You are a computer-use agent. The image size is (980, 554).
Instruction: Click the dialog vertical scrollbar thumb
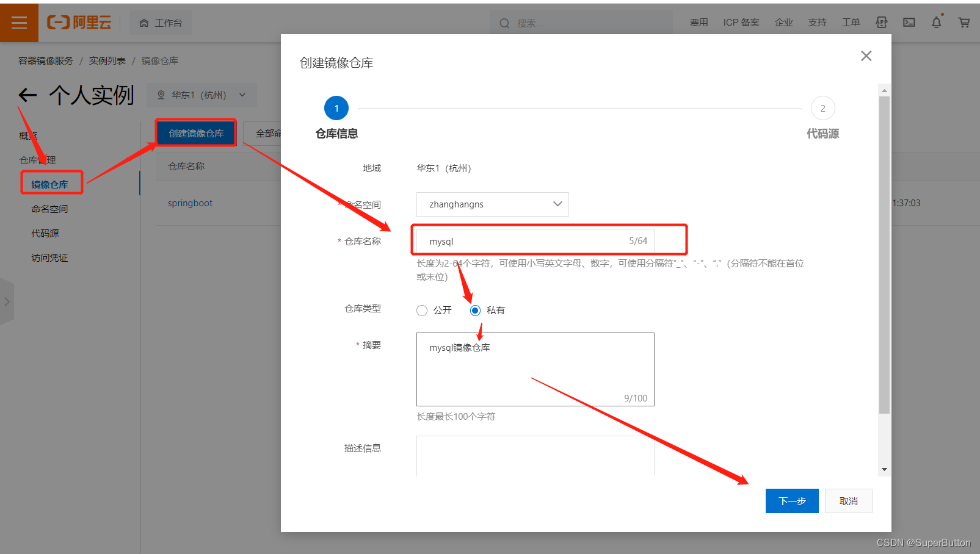pyautogui.click(x=884, y=255)
